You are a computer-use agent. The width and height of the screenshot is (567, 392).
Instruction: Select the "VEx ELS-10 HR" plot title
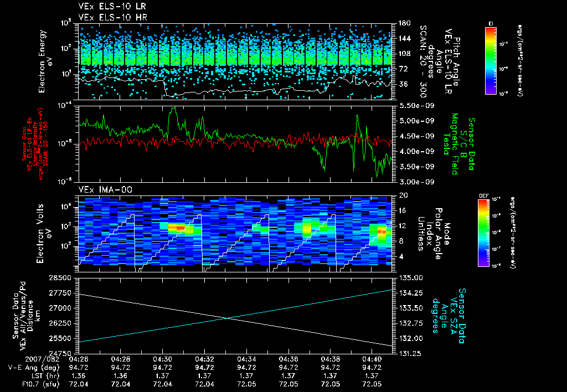click(113, 17)
